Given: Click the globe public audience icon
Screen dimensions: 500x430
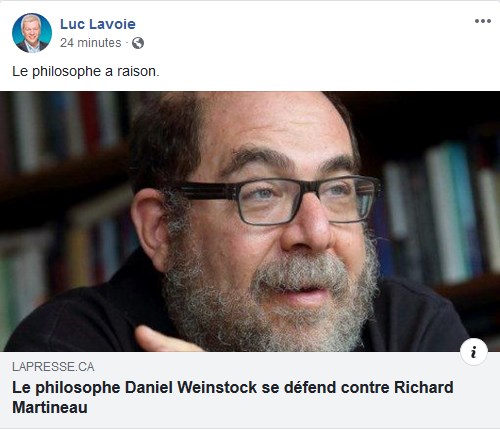Looking at the screenshot, I should (138, 43).
